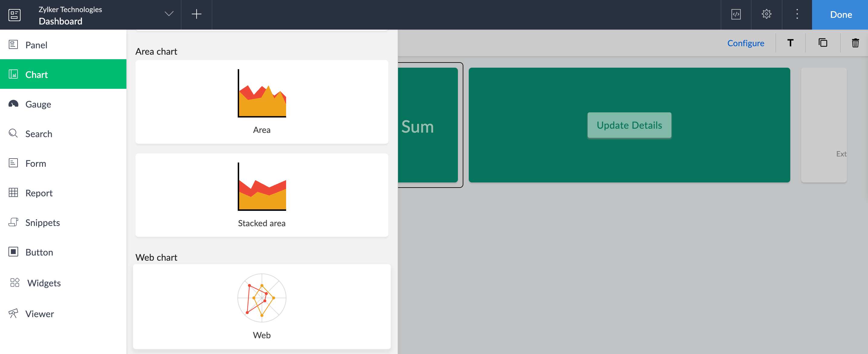The height and width of the screenshot is (354, 868).
Task: Click the Update Details button
Action: click(629, 125)
